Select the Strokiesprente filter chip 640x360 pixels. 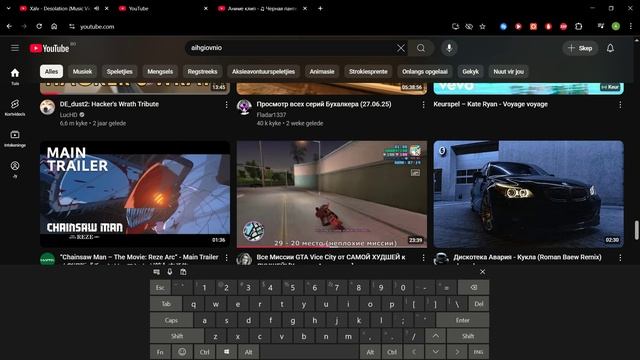coord(368,71)
